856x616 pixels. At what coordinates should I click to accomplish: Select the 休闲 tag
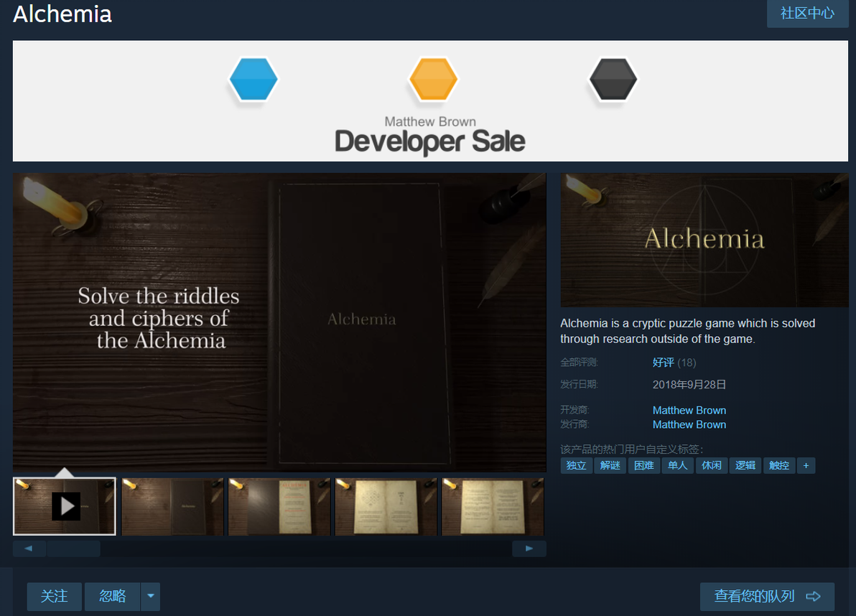click(712, 465)
